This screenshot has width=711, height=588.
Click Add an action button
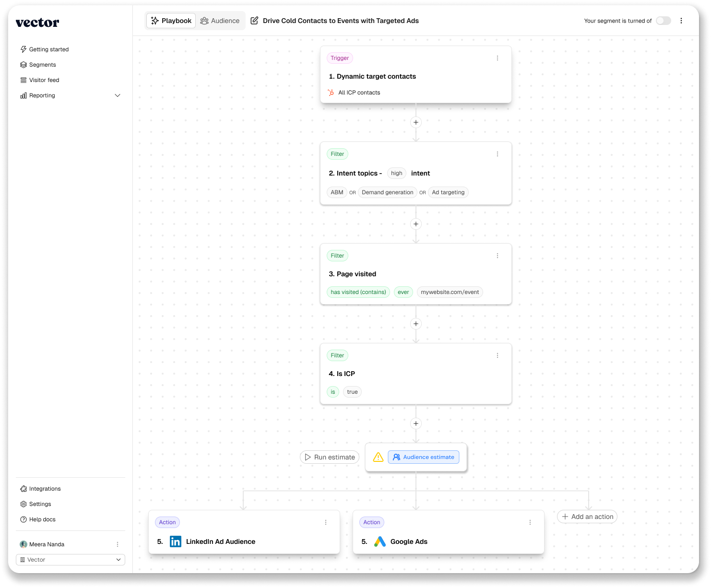[x=587, y=517]
